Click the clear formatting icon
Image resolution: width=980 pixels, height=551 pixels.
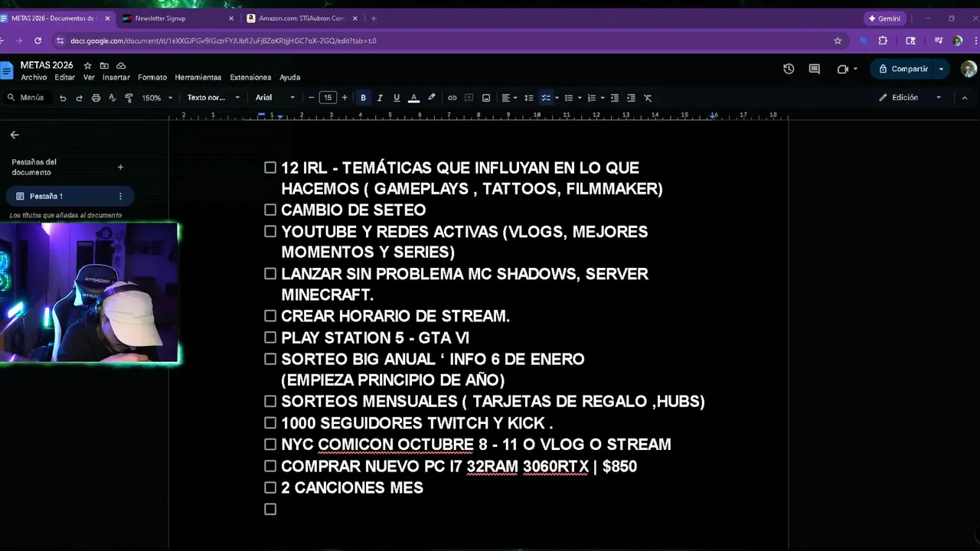click(x=648, y=98)
